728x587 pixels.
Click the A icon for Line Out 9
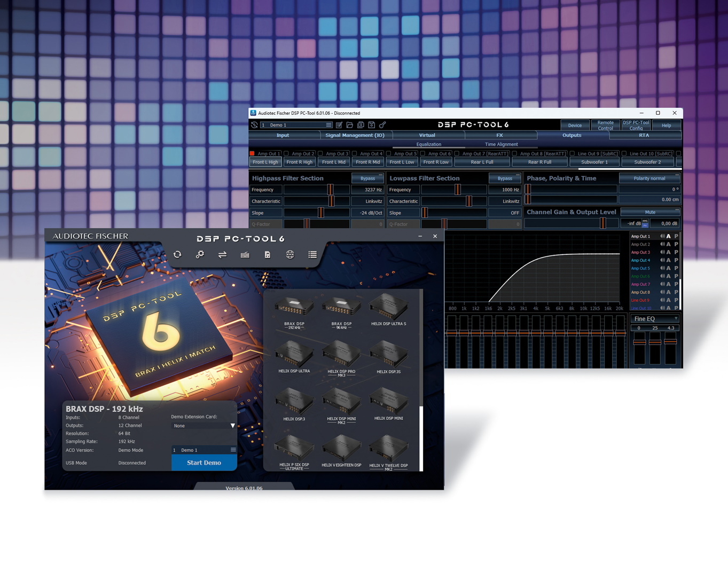click(669, 300)
